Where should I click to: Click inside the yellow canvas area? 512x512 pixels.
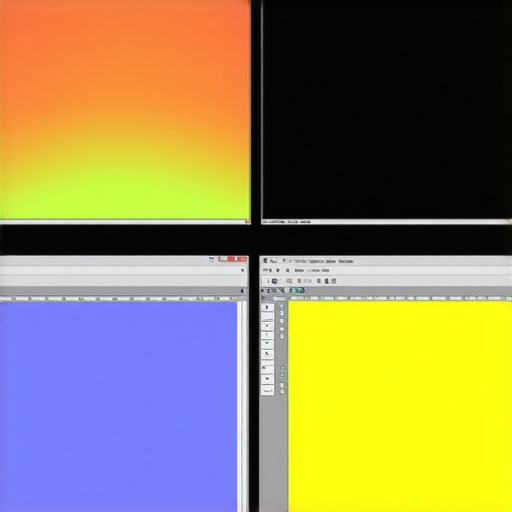point(400,407)
